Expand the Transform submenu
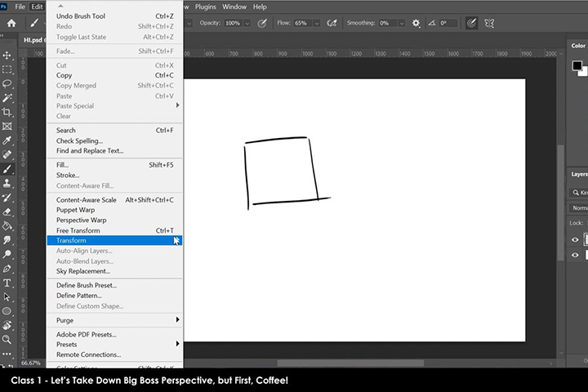This screenshot has width=588, height=392. pyautogui.click(x=114, y=240)
